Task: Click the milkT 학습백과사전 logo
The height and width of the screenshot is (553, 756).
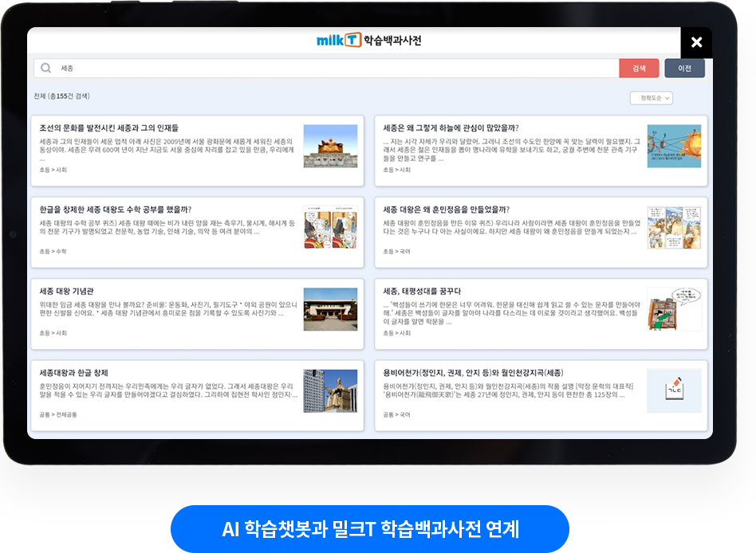Action: [368, 41]
